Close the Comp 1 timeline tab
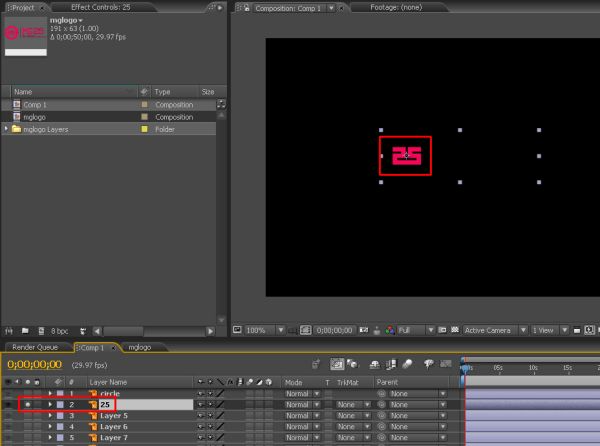 click(113, 348)
